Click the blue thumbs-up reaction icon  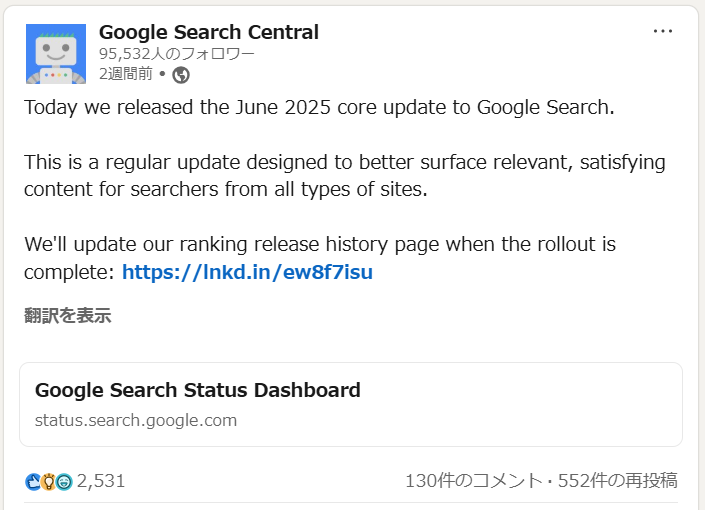[33, 482]
